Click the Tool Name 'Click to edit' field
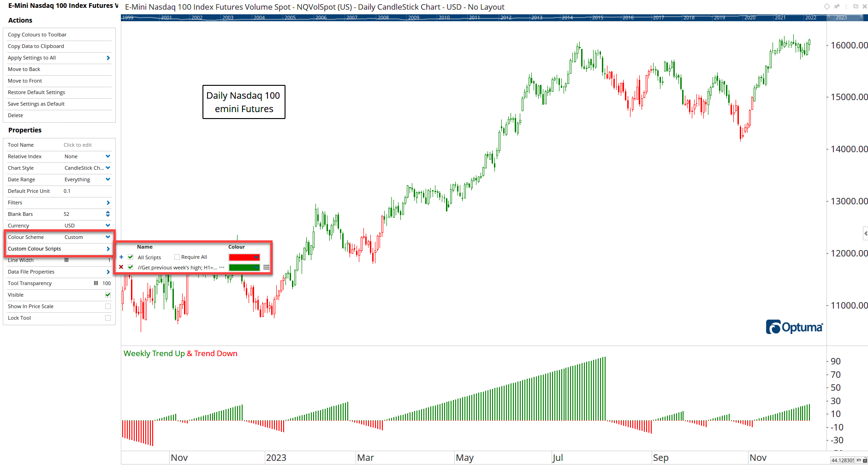868x465 pixels. pyautogui.click(x=77, y=145)
